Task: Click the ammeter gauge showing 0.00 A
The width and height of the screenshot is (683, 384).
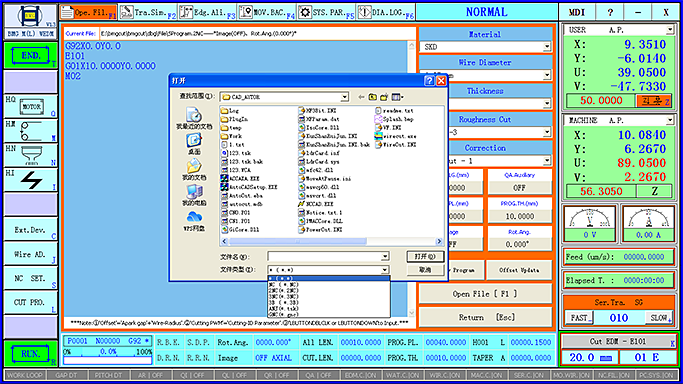Action: [649, 223]
